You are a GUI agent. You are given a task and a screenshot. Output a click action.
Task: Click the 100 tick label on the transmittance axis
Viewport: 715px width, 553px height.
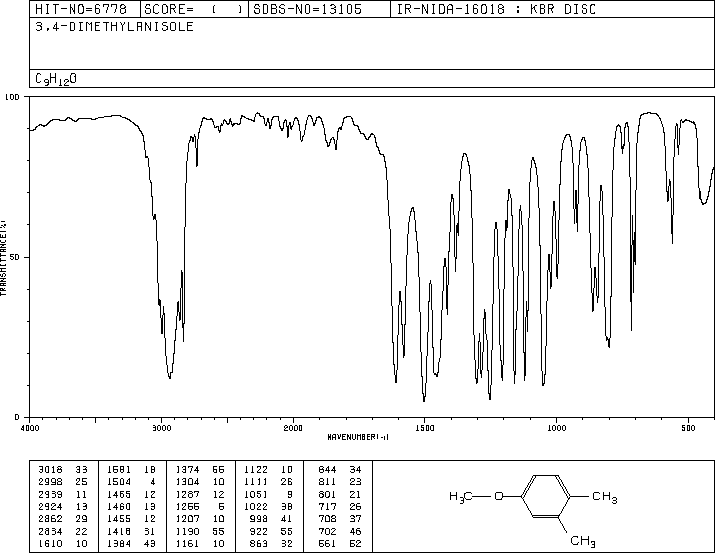(x=12, y=97)
